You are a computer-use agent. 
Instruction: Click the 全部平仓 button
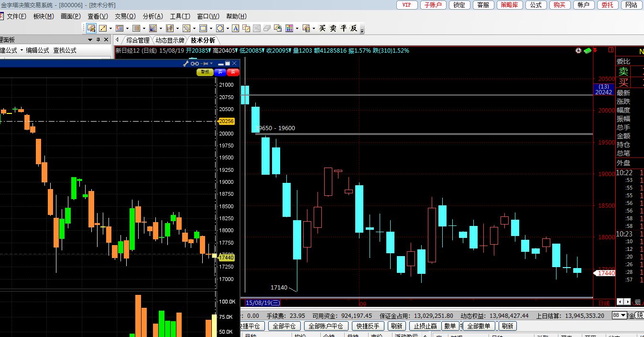(x=284, y=326)
